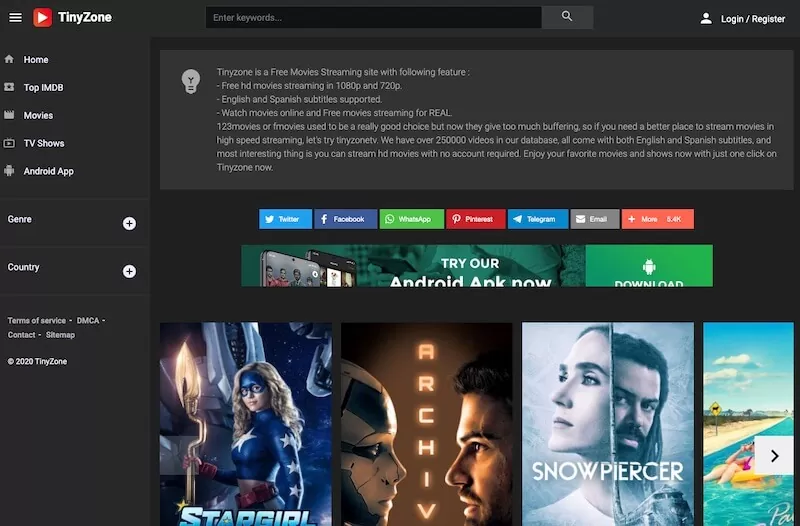Viewport: 800px width, 526px height.
Task: Expand the Genre plus icon
Action: [x=129, y=223]
